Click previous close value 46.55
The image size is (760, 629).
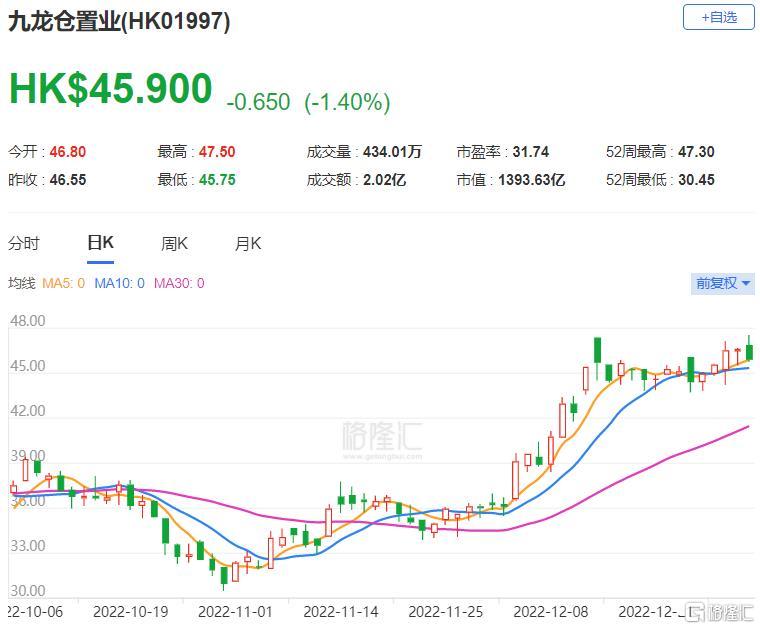click(68, 180)
